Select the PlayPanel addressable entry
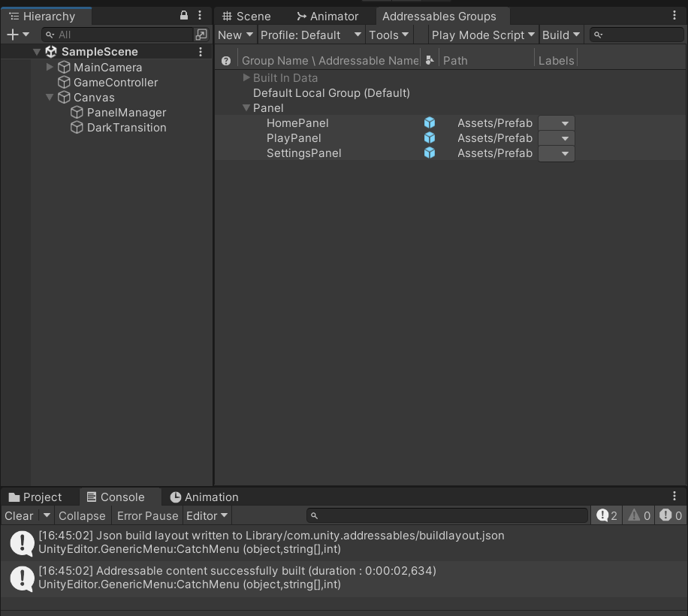688x616 pixels. tap(294, 138)
